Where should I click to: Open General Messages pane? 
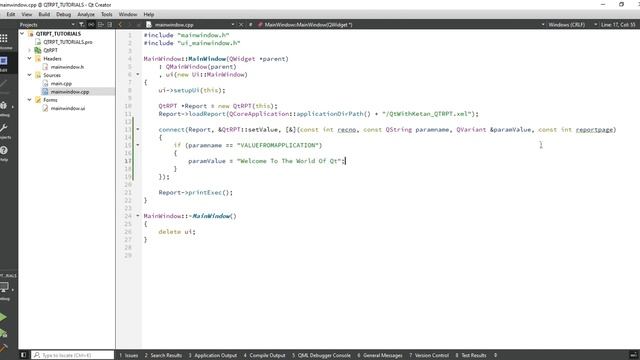[x=380, y=356]
